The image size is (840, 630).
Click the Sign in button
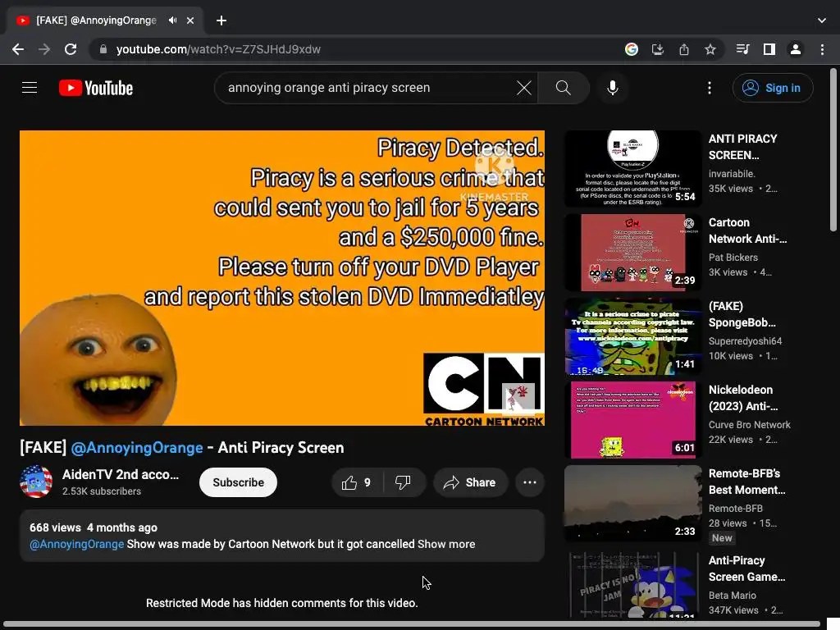pyautogui.click(x=773, y=88)
